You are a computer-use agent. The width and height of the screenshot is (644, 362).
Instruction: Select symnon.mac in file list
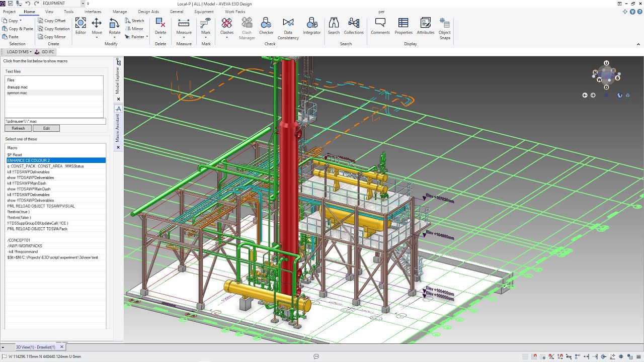click(54, 93)
